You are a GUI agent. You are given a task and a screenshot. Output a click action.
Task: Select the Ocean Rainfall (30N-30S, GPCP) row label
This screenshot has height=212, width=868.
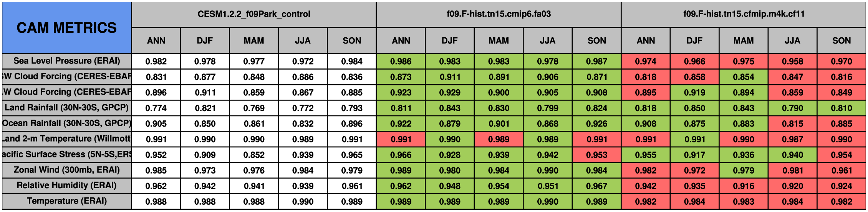[66, 123]
